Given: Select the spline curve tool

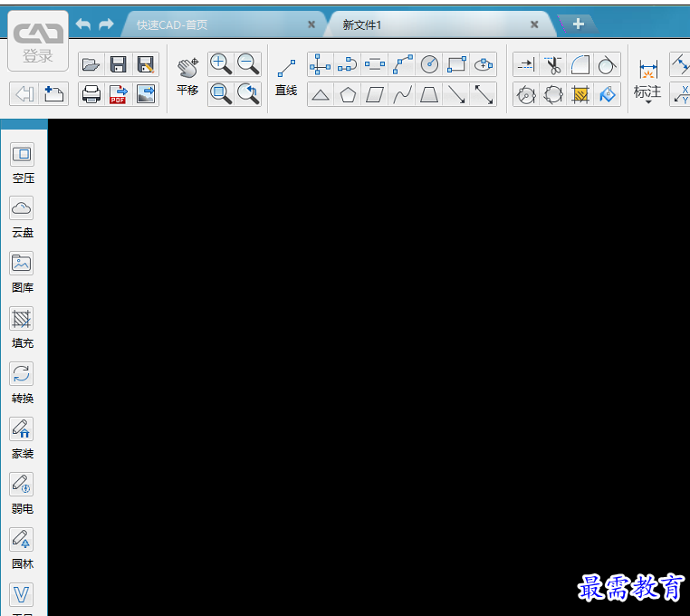Looking at the screenshot, I should (x=402, y=94).
